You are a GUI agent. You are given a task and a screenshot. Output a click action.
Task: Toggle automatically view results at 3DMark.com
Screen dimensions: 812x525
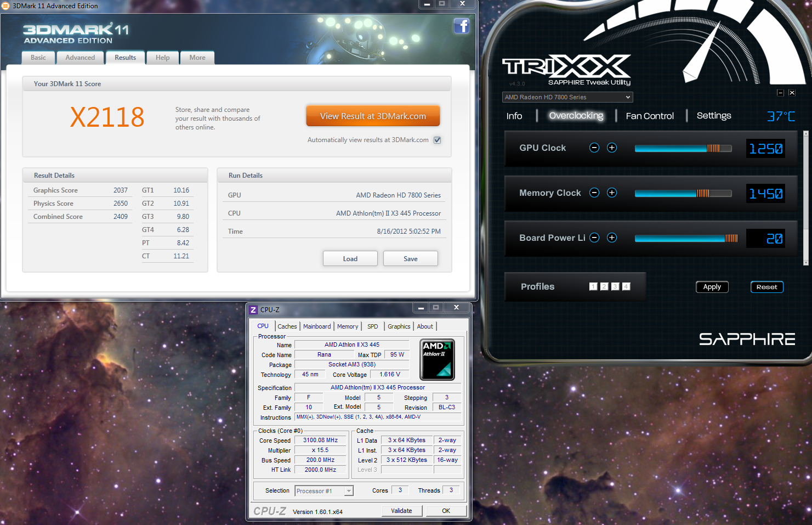438,140
